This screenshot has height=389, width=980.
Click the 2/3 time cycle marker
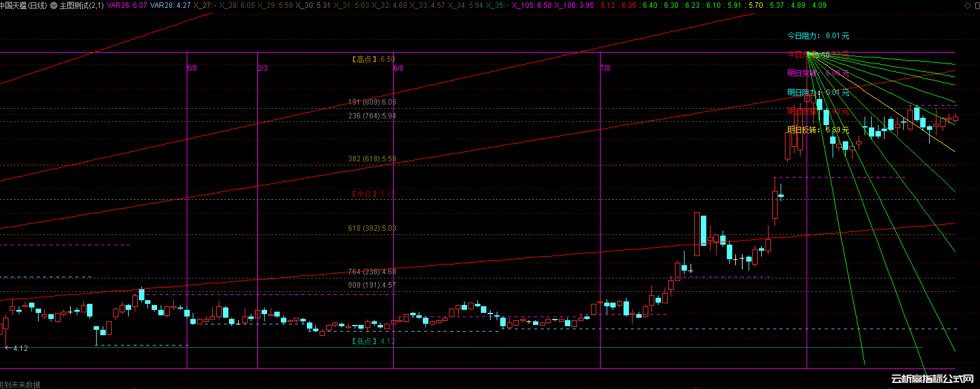262,68
